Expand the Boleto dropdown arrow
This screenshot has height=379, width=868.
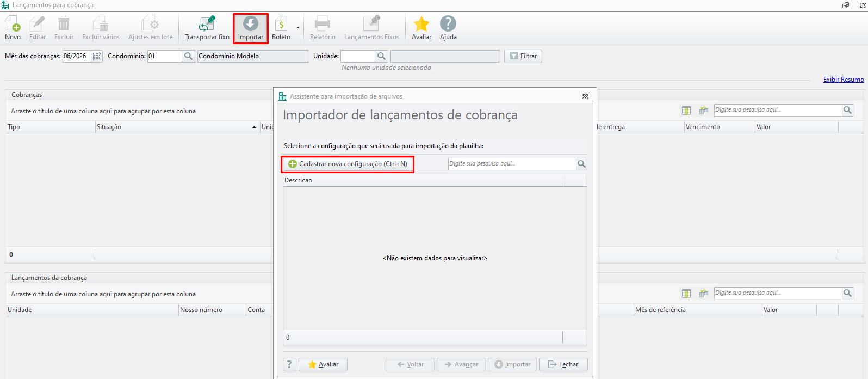pyautogui.click(x=297, y=27)
